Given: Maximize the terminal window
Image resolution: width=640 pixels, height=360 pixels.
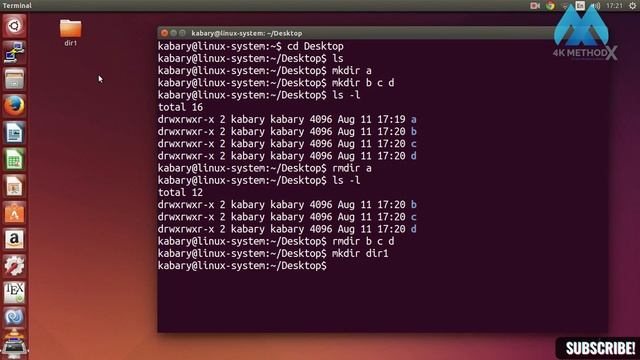Looking at the screenshot, I should 182,33.
